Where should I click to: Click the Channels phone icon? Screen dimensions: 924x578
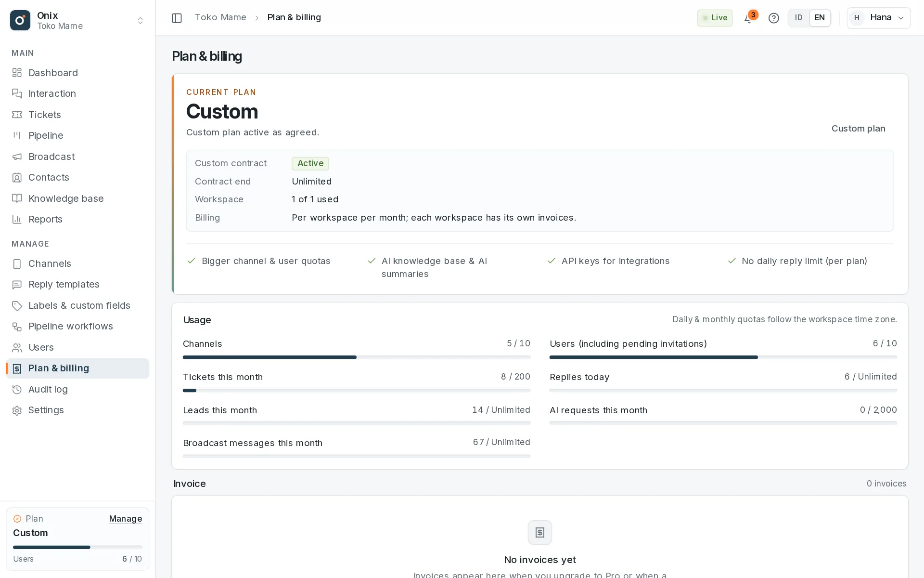coord(17,263)
